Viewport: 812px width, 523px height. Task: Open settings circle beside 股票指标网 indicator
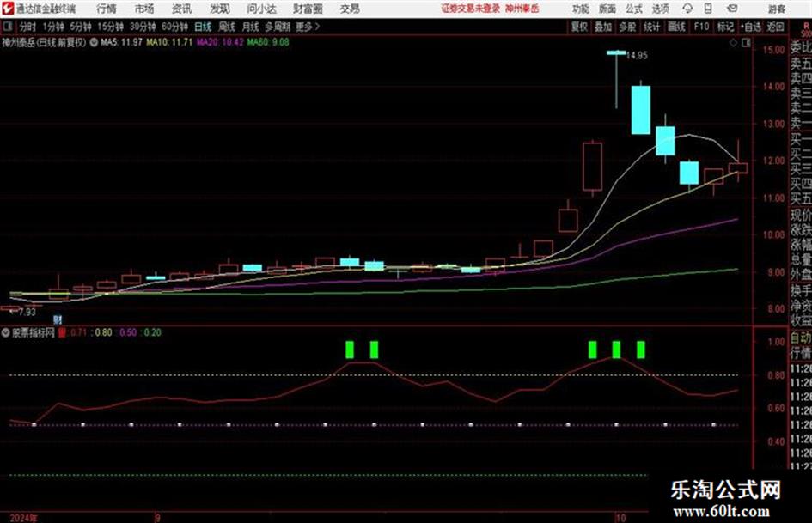[6, 332]
